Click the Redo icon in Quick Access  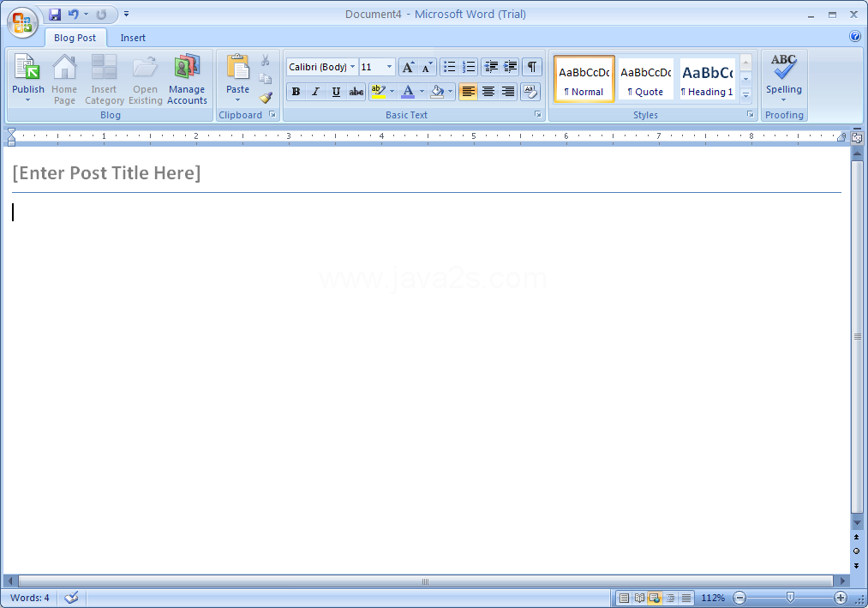pyautogui.click(x=101, y=15)
